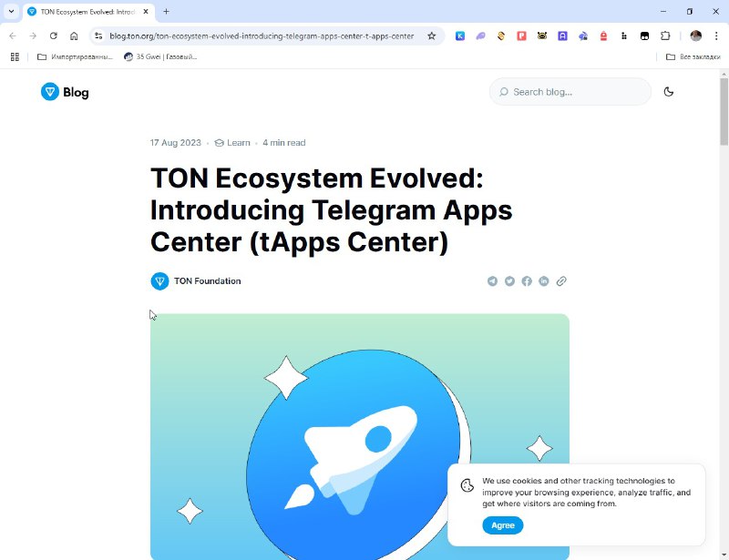
Task: Open the Все закладки bookmarks folder
Action: [x=693, y=56]
